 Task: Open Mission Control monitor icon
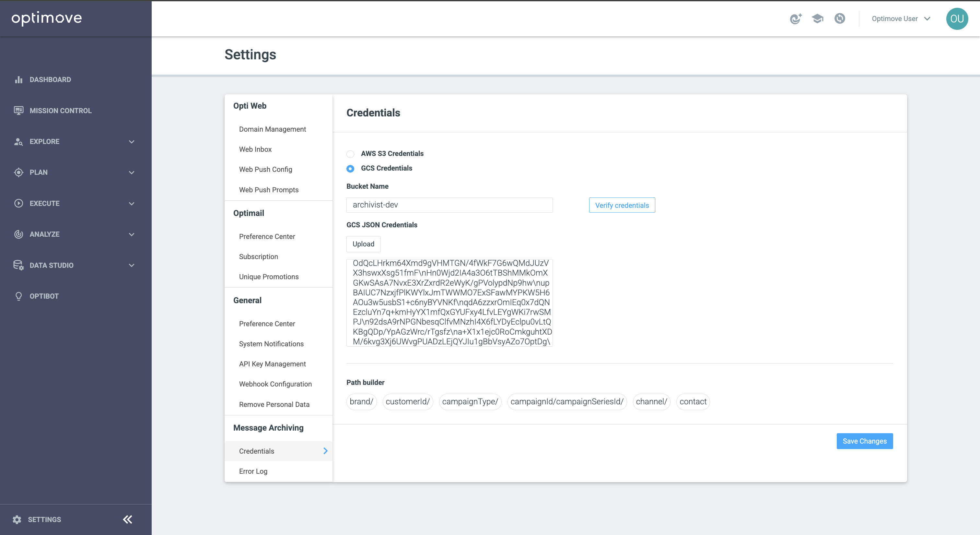(x=18, y=110)
